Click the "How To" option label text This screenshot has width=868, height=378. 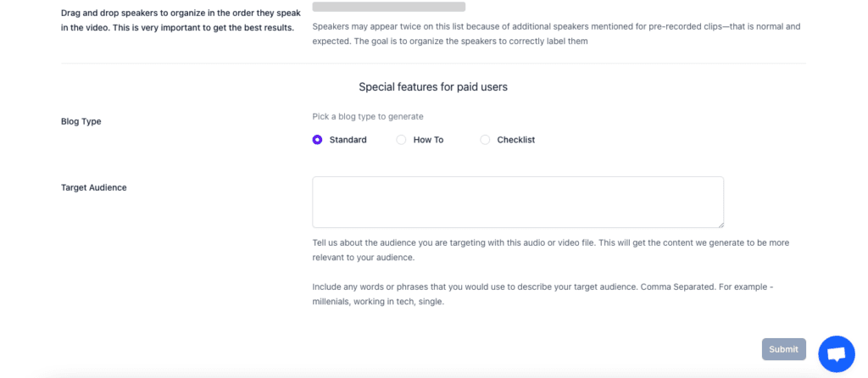click(x=428, y=140)
